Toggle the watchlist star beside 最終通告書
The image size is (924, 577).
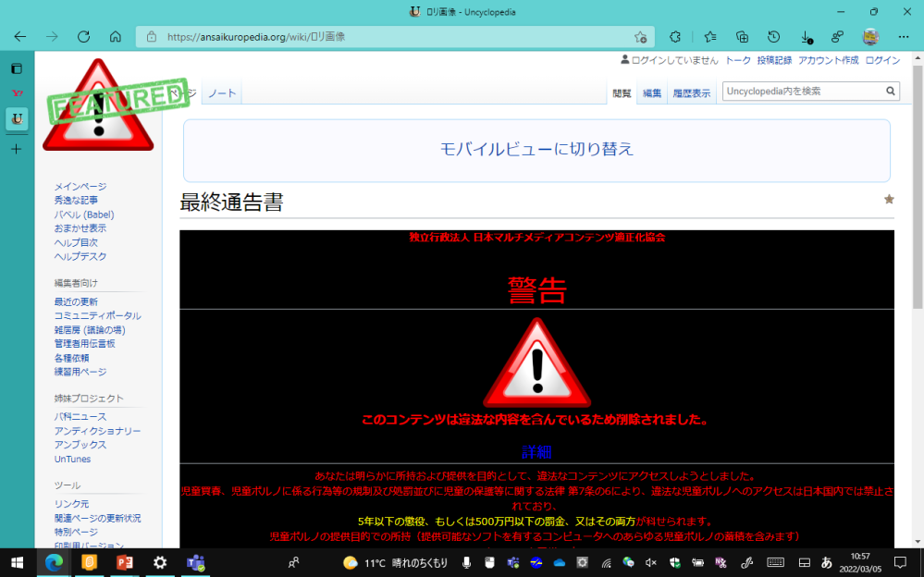coord(889,198)
